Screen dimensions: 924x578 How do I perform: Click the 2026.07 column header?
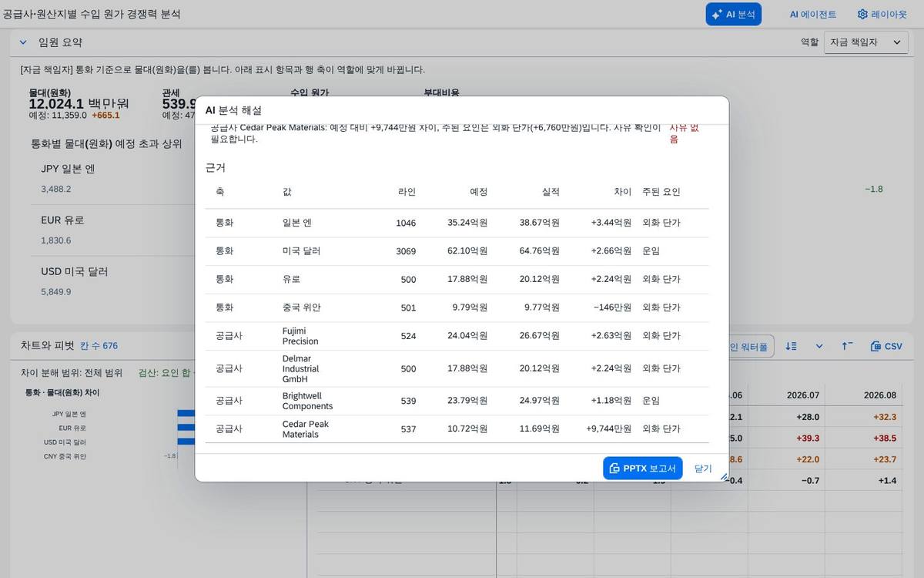803,395
